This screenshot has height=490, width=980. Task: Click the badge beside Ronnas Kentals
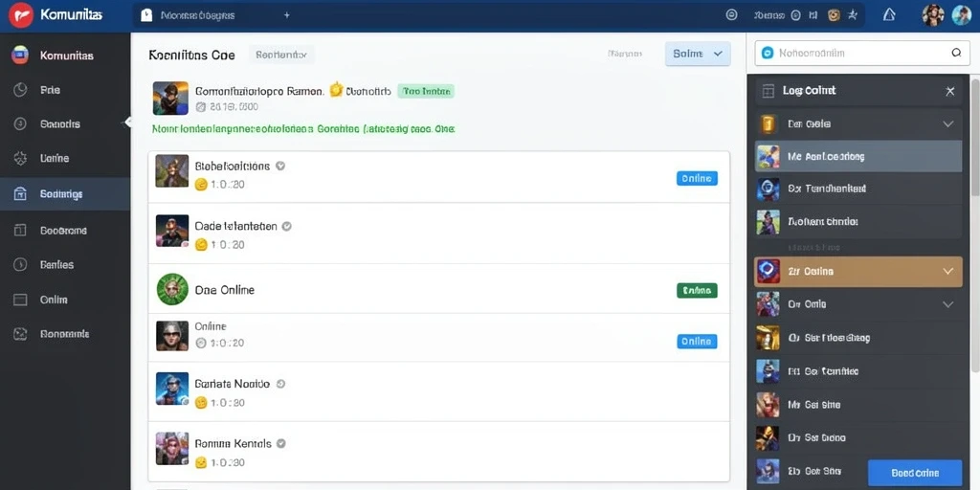click(281, 444)
